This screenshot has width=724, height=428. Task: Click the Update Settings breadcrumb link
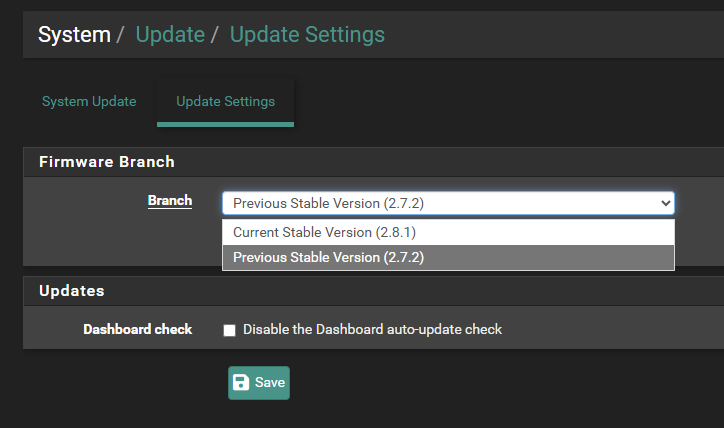click(x=307, y=35)
